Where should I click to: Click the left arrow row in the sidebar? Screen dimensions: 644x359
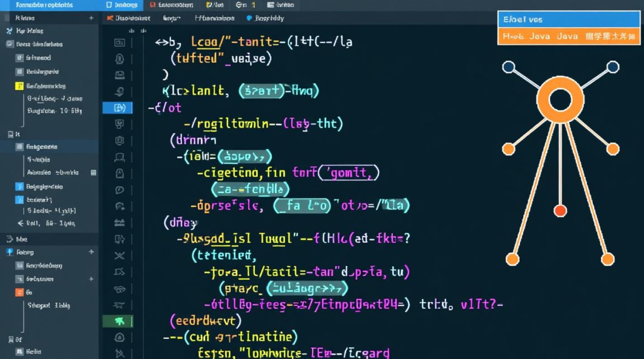pyautogui.click(x=20, y=223)
